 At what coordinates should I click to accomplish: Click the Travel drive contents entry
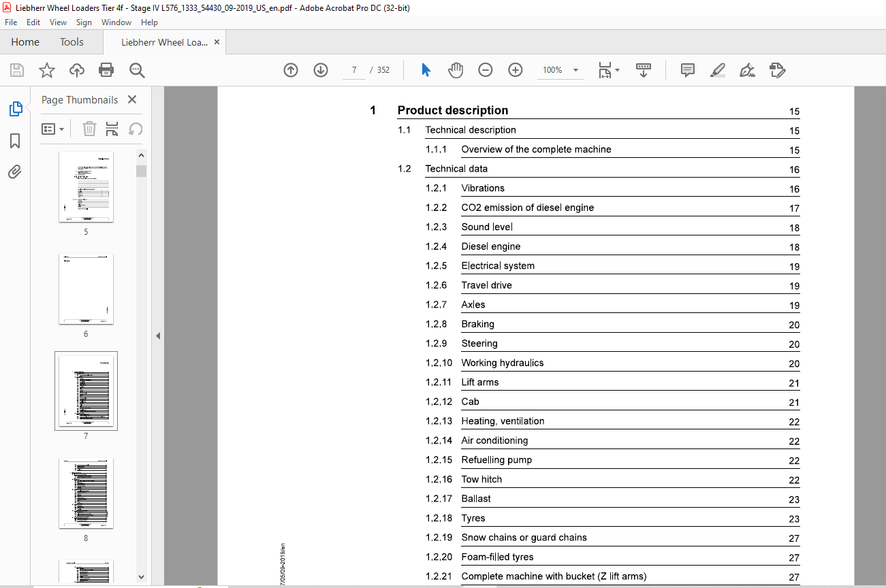[487, 285]
